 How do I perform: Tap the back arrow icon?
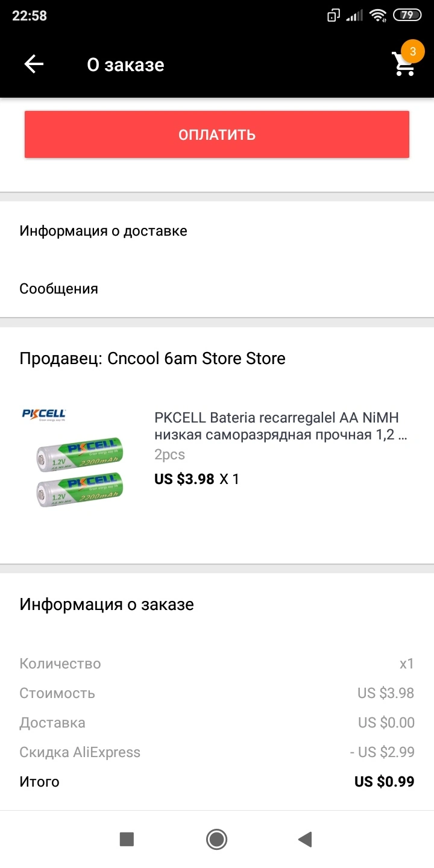click(34, 64)
